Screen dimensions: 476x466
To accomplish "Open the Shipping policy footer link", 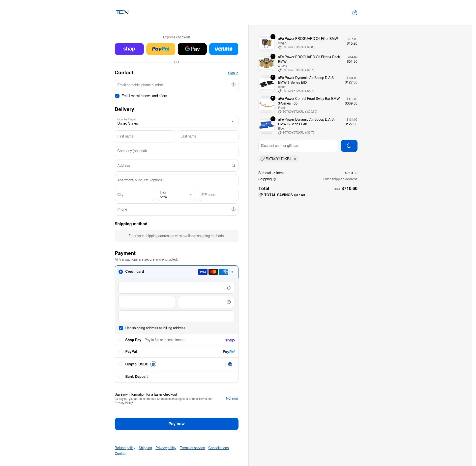I will [145, 448].
